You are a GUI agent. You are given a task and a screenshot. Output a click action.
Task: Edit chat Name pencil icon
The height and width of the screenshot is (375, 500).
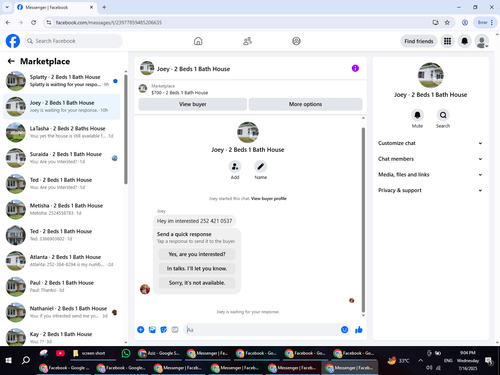(260, 166)
